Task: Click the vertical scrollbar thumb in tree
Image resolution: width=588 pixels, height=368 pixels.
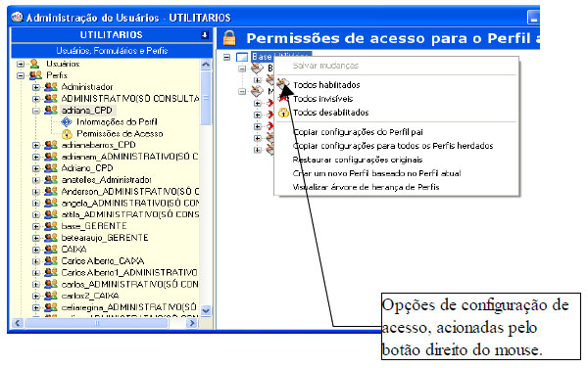Action: (x=206, y=98)
